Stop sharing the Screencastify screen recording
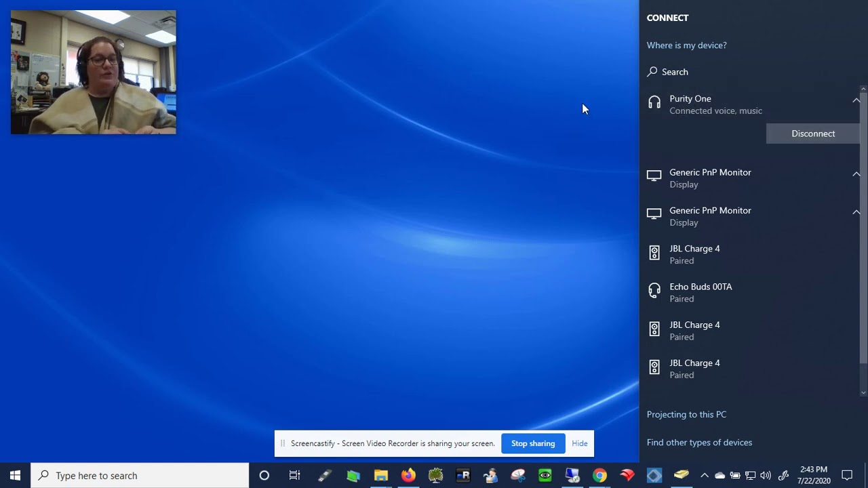 point(533,443)
